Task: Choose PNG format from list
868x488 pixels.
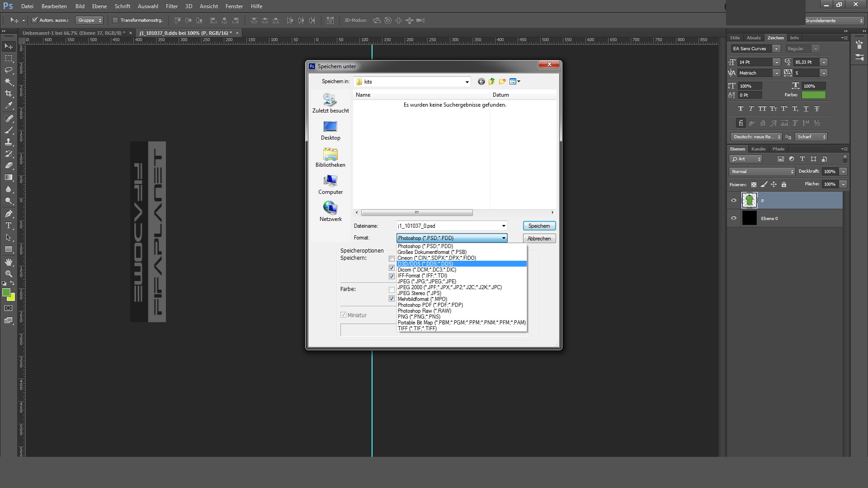Action: (x=462, y=317)
